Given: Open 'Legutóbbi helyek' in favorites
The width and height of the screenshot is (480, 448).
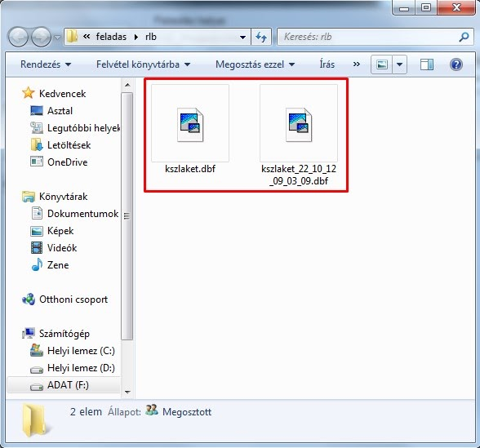Looking at the screenshot, I should [x=83, y=128].
